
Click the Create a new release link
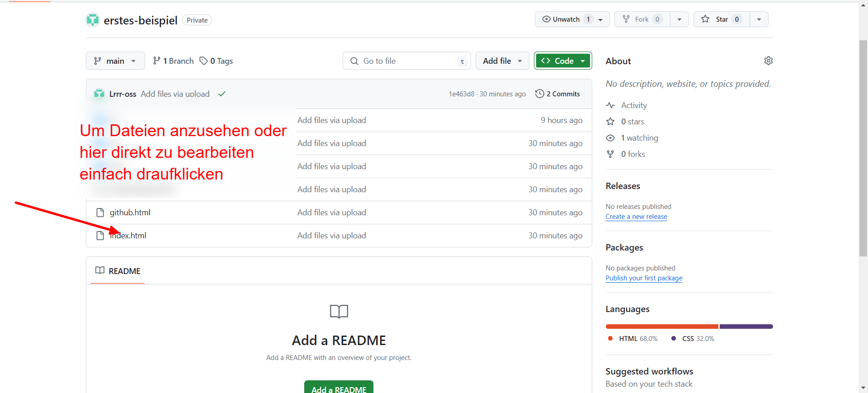pos(636,217)
